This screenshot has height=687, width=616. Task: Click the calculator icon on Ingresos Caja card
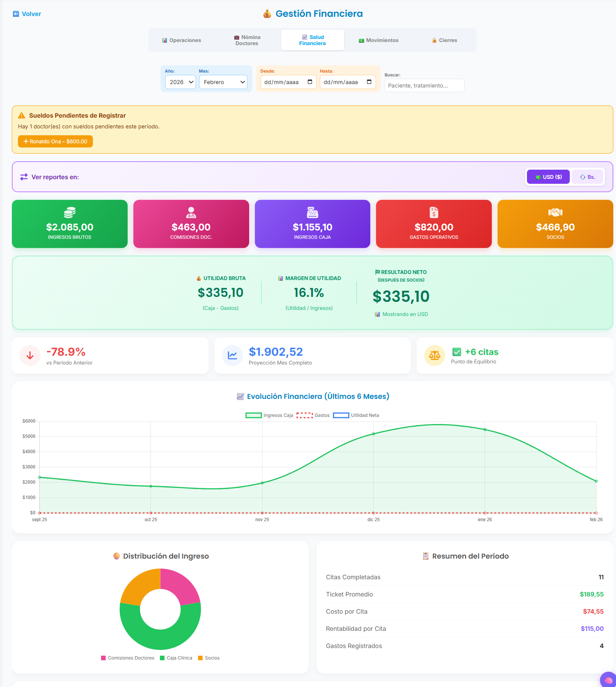pos(312,213)
